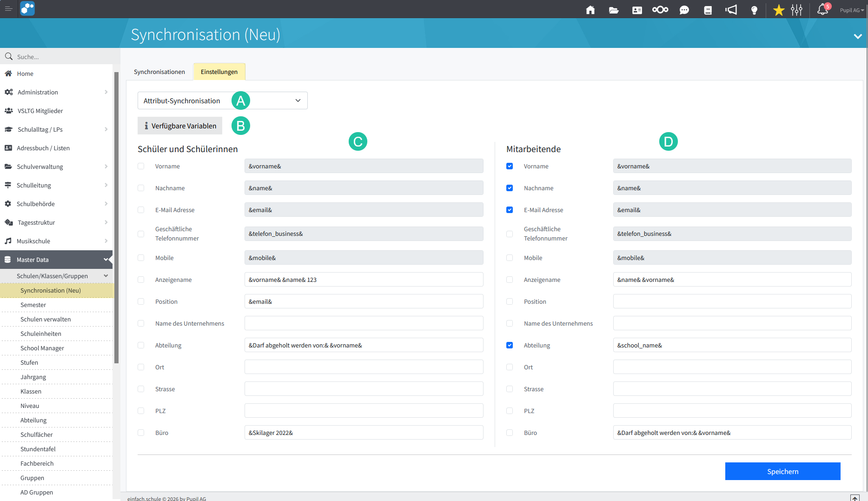The width and height of the screenshot is (868, 501).
Task: Open the Attribut-Synchronisation dropdown
Action: (x=223, y=100)
